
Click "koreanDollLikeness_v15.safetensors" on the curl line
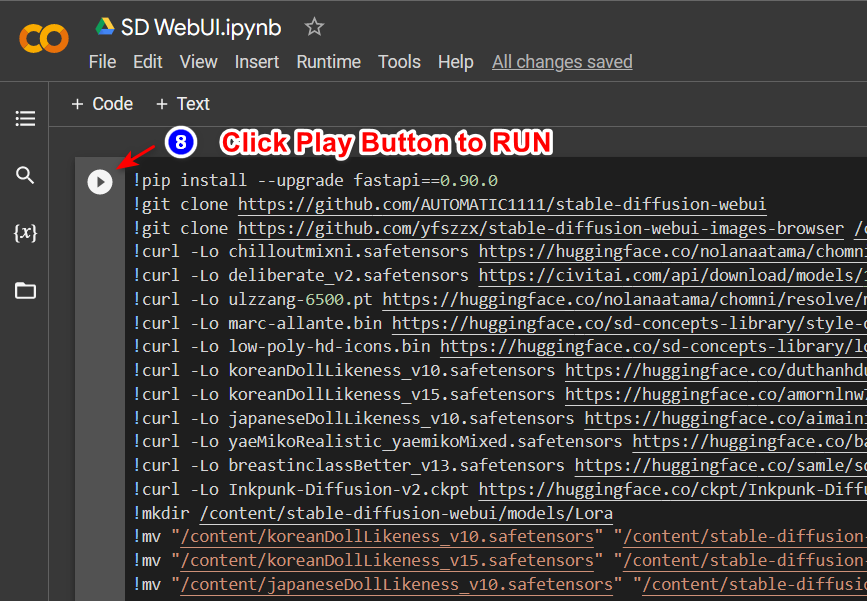click(x=391, y=394)
